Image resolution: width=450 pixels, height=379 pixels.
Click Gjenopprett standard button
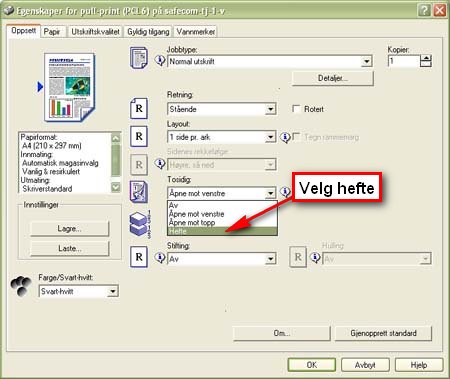(x=383, y=333)
